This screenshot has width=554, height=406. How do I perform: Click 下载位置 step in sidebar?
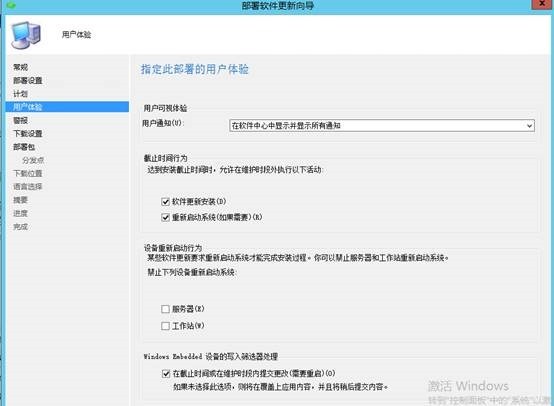point(28,173)
